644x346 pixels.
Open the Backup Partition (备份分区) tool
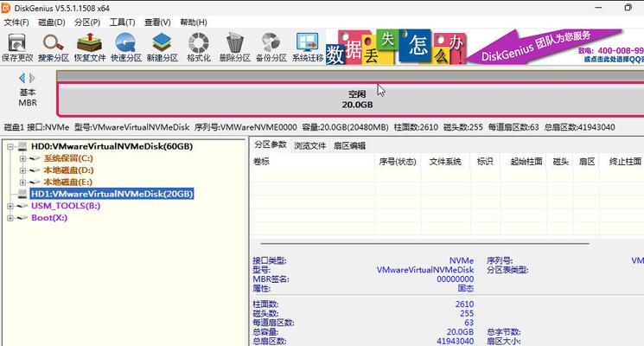tap(271, 48)
